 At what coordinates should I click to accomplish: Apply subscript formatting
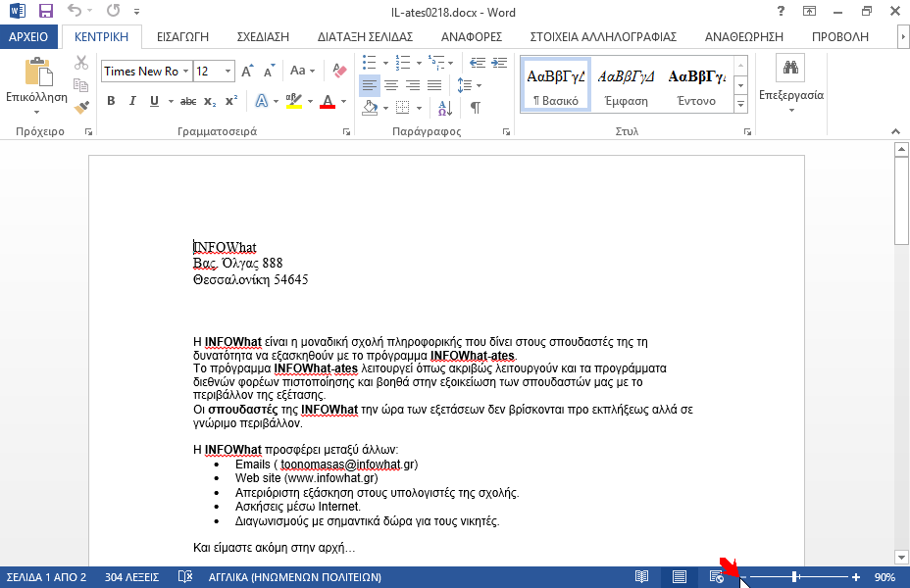[x=210, y=102]
